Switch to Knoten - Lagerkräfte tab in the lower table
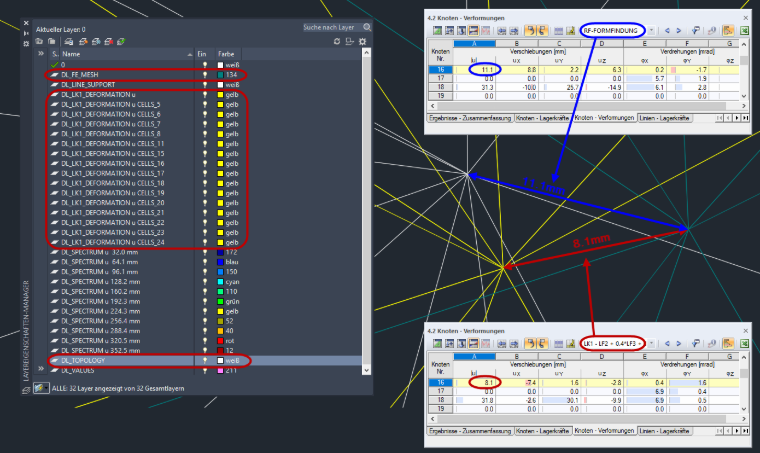Viewport: 760px width, 453px height. 542,431
